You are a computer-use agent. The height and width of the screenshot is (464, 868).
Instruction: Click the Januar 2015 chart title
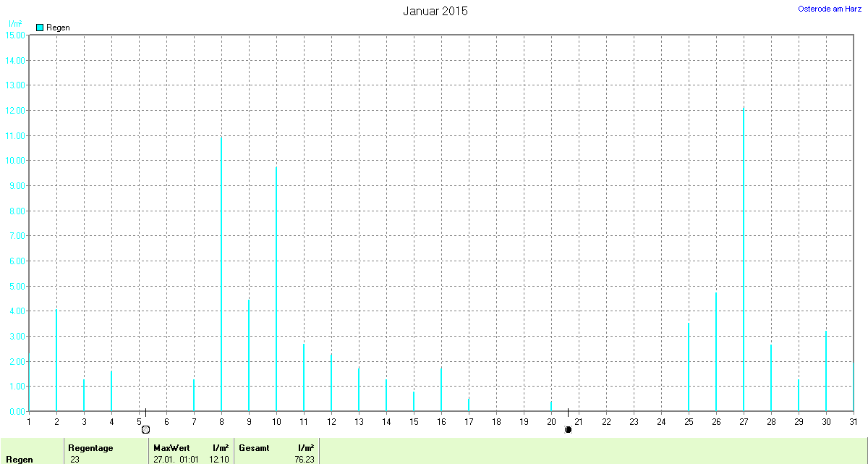point(435,11)
